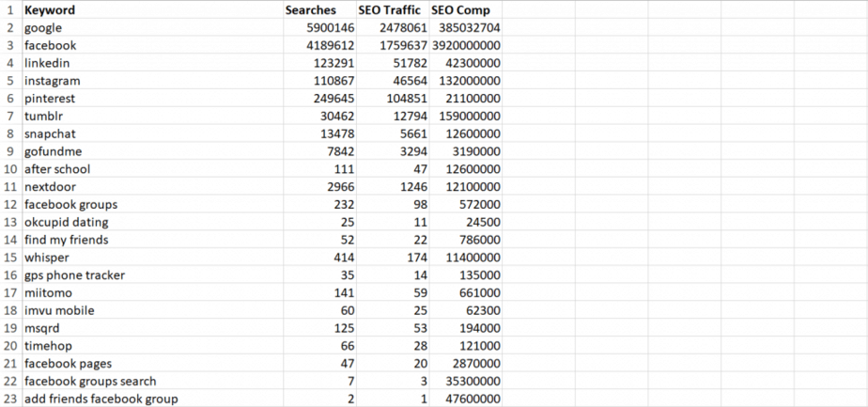Select row header 23
Image resolution: width=868 pixels, height=407 pixels.
point(11,399)
